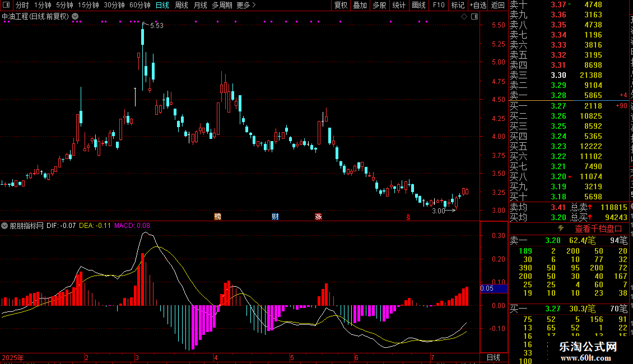Click month 7 timeline marker
633x364 pixels.
[432, 357]
